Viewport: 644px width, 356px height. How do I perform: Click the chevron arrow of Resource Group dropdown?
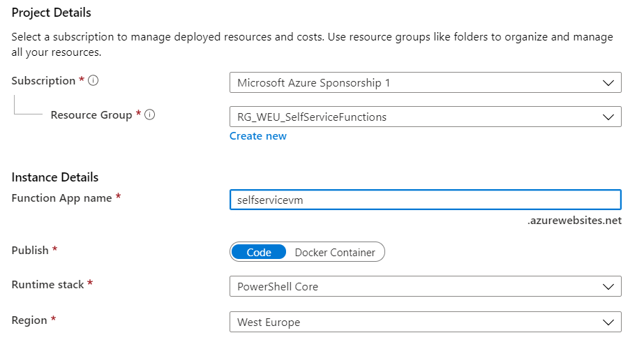[608, 117]
